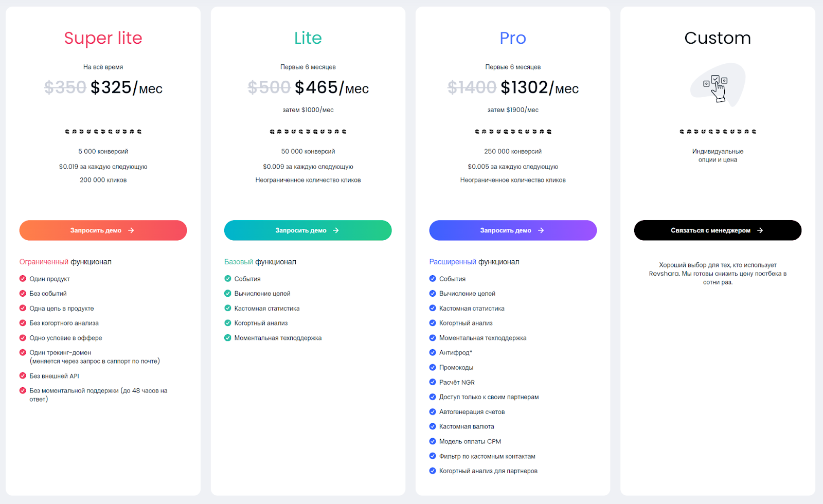Request demo for the Super lite plan
The height and width of the screenshot is (504, 823).
coord(103,230)
